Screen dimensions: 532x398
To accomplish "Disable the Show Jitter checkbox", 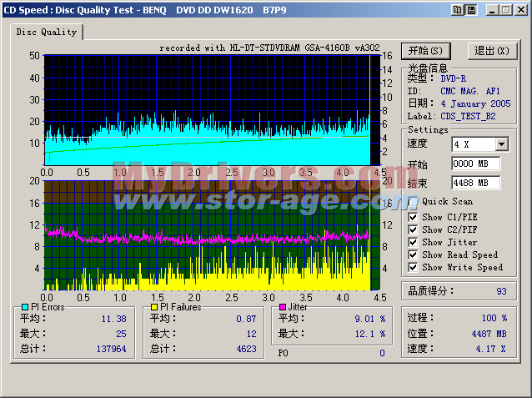I will tap(413, 242).
